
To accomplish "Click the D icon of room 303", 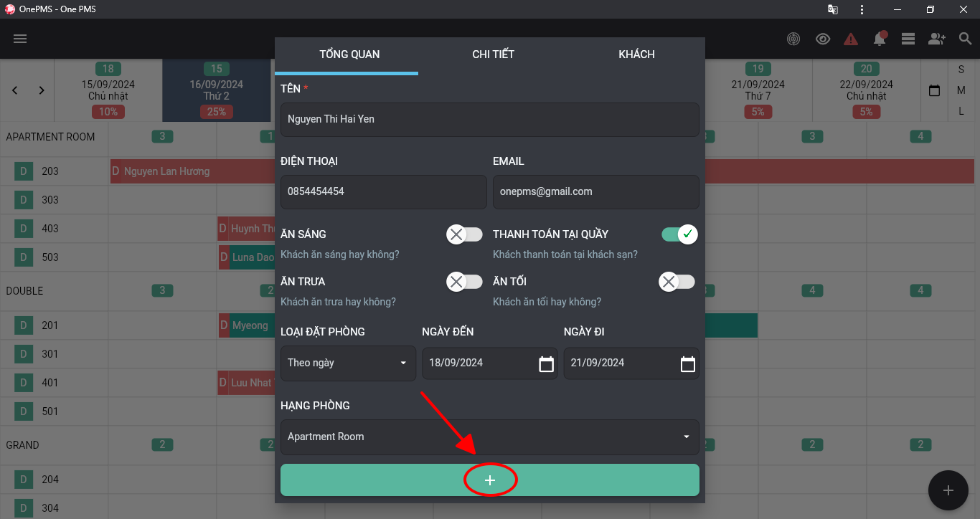I will tap(23, 200).
